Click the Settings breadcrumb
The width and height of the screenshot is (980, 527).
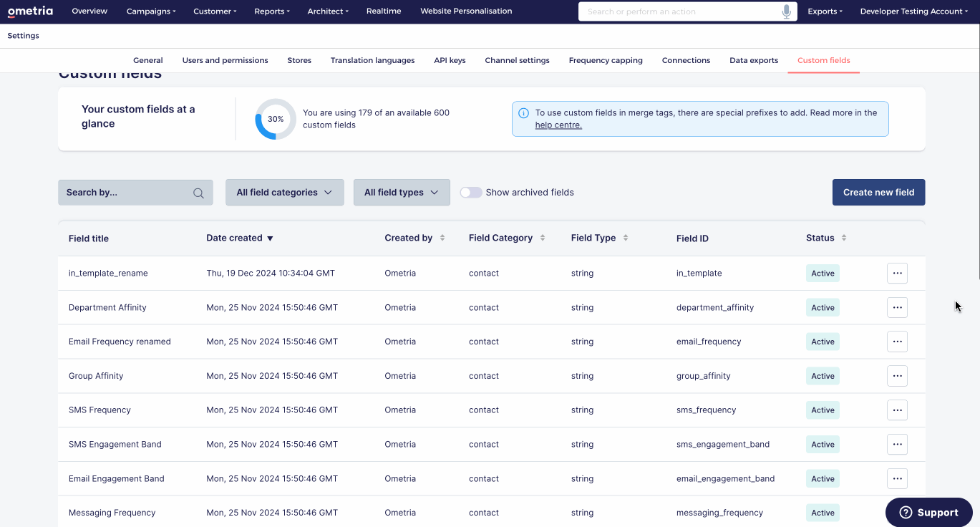tap(24, 36)
